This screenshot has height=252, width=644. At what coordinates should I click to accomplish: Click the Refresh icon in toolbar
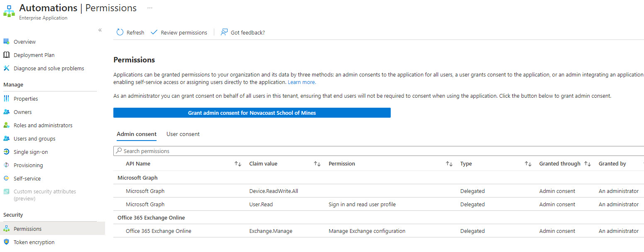pos(120,32)
